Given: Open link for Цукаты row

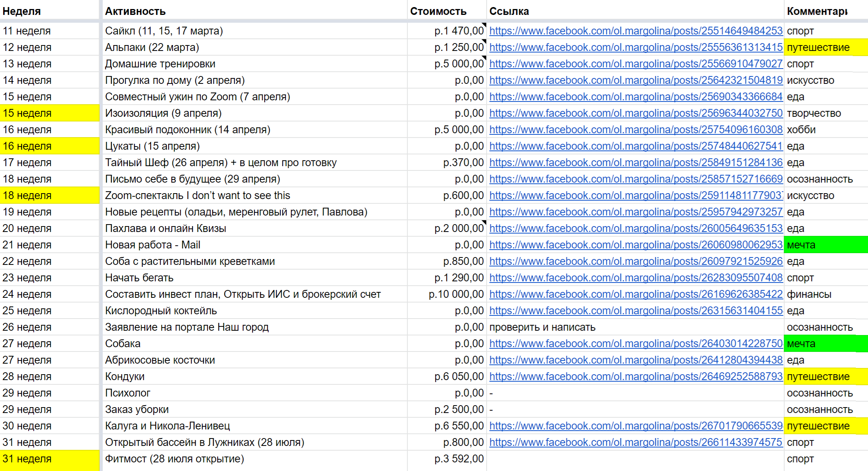Looking at the screenshot, I should point(636,146).
